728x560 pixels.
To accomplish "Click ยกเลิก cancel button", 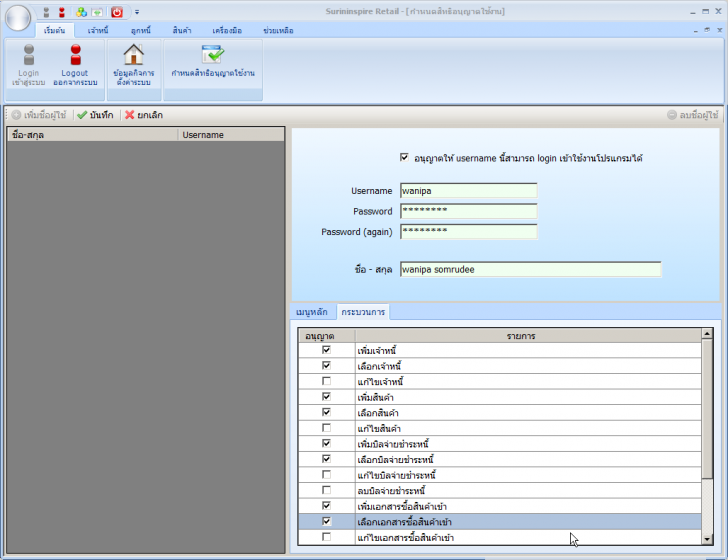I will tap(144, 115).
